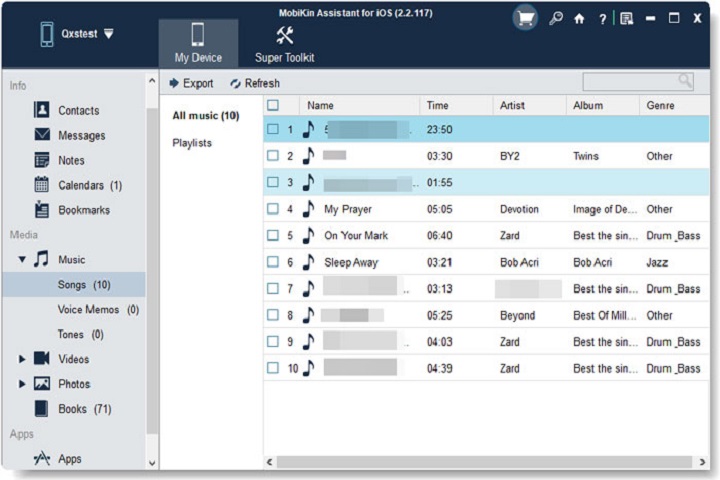The width and height of the screenshot is (720, 480).
Task: Expand the Videos tree node
Action: point(23,359)
